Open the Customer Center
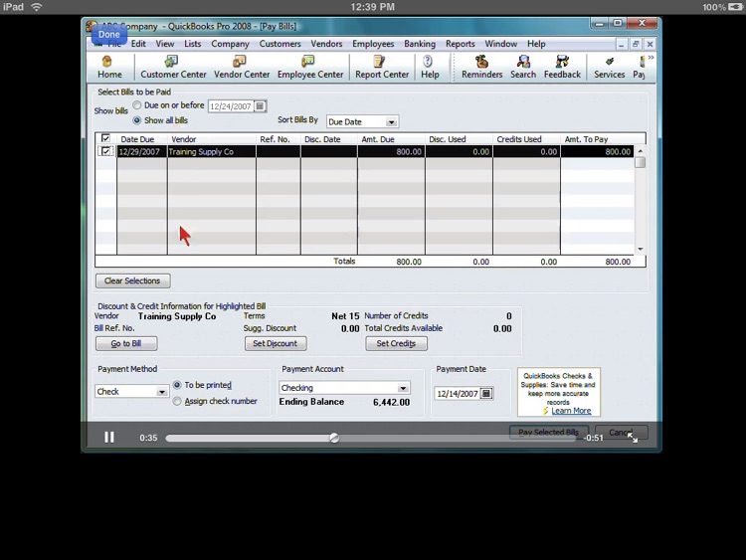The height and width of the screenshot is (560, 746). point(173,67)
